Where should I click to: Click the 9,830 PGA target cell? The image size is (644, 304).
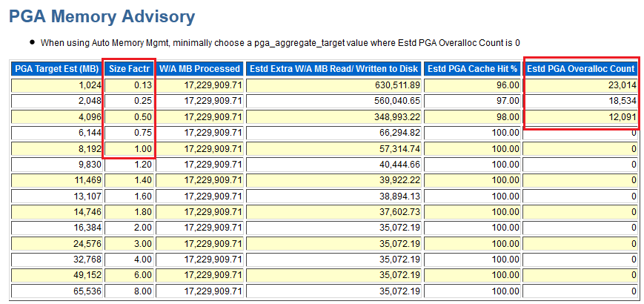pos(57,165)
